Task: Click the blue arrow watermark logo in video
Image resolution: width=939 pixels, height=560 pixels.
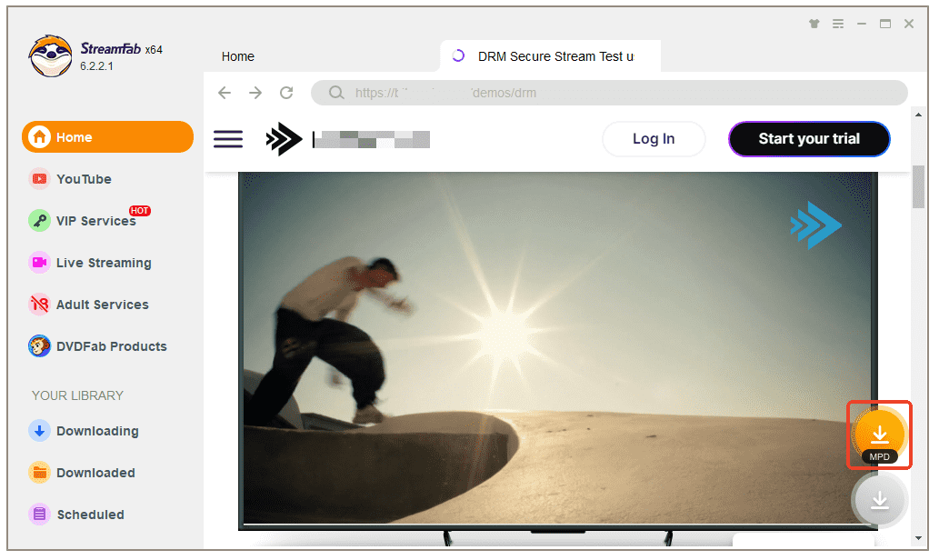Action: click(815, 225)
